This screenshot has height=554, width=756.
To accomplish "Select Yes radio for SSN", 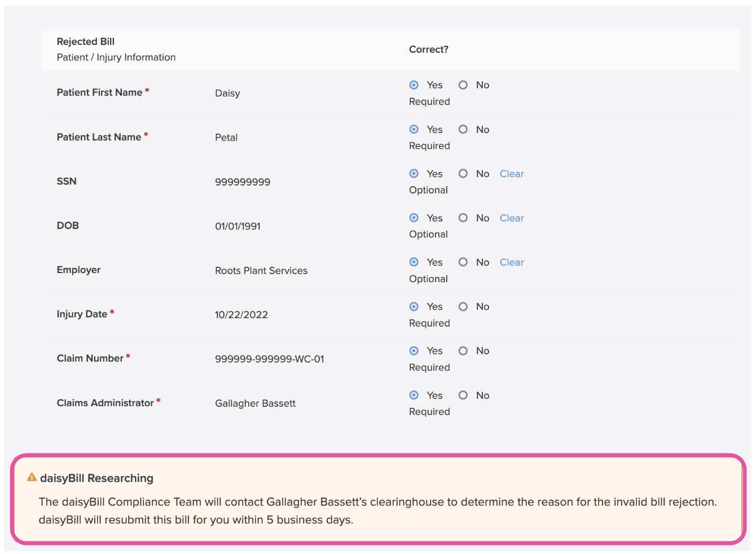I will [414, 174].
